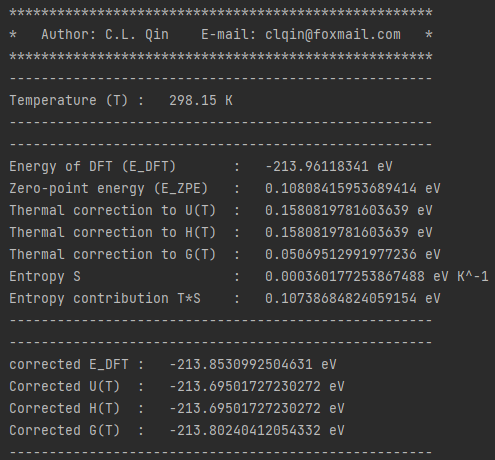The image size is (495, 460).
Task: Click the Corrected G(T) value -213.8024041205433​2
Action: 245,430
